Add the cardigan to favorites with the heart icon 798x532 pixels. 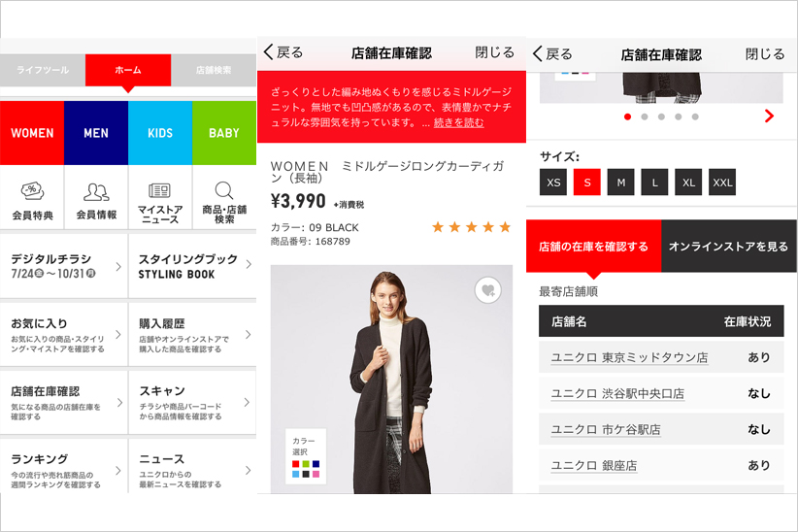click(x=488, y=290)
